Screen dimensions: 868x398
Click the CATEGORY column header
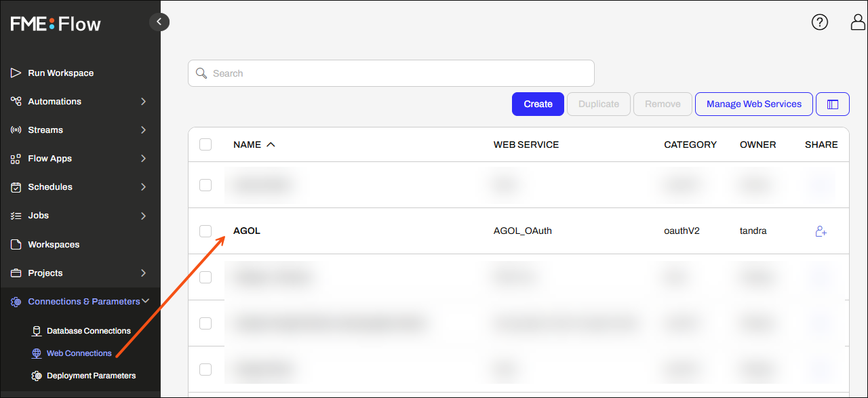pos(690,144)
